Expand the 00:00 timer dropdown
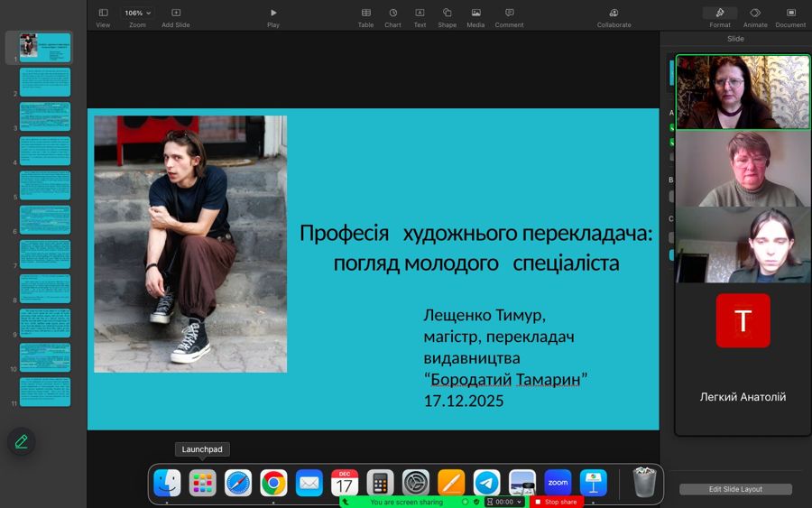 pyautogui.click(x=519, y=502)
